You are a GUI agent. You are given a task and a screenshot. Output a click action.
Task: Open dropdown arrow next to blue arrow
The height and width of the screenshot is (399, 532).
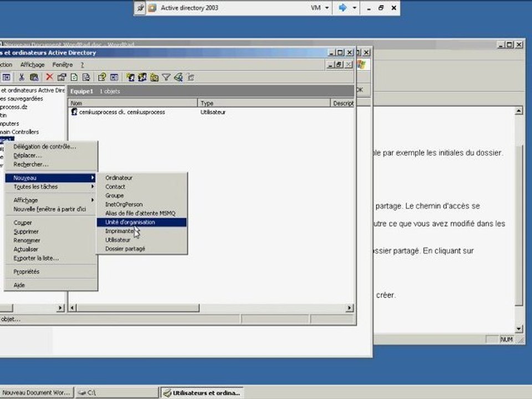(354, 7)
